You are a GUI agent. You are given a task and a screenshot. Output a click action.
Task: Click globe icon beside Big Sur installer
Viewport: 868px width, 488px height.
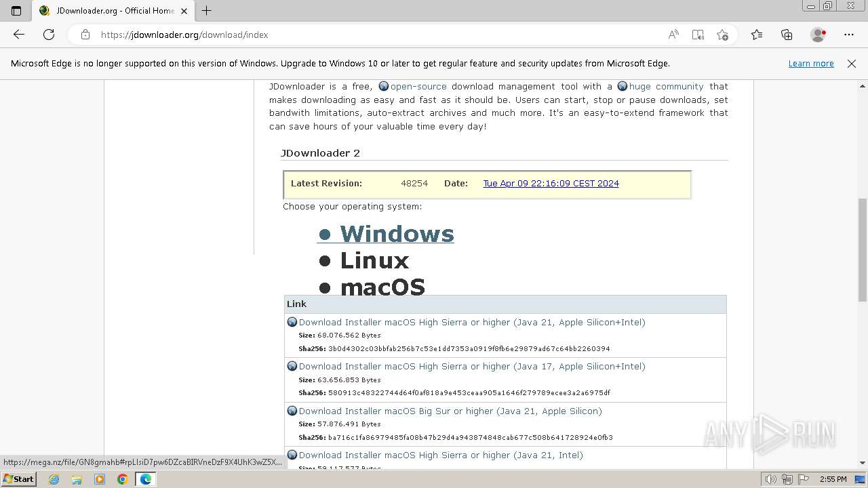tap(292, 411)
